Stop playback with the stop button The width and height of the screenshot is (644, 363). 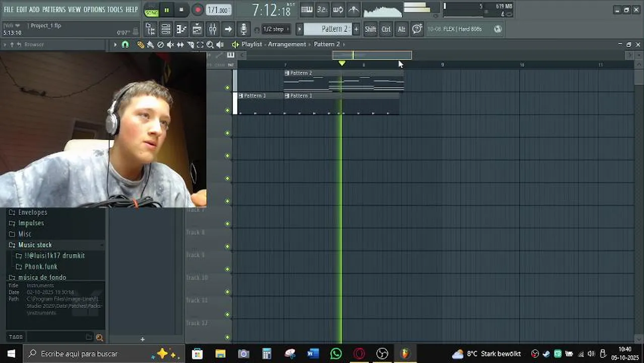(x=181, y=10)
